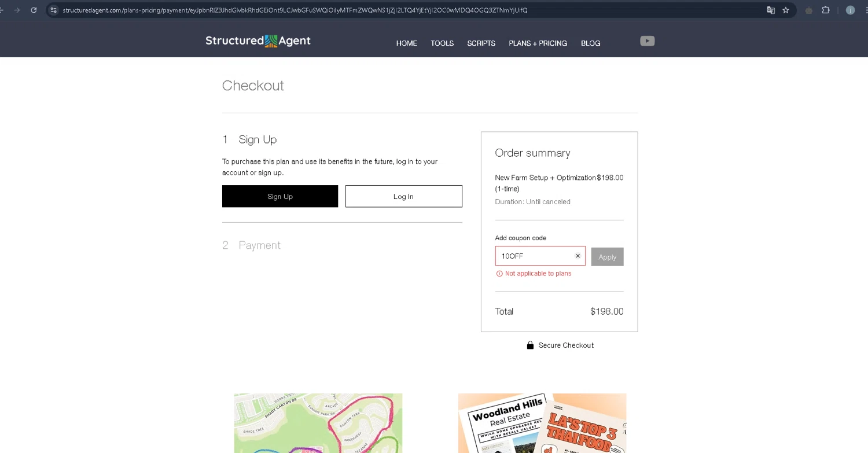Click the Structured Agent logo
Screen dimensions: 868x453
click(258, 40)
